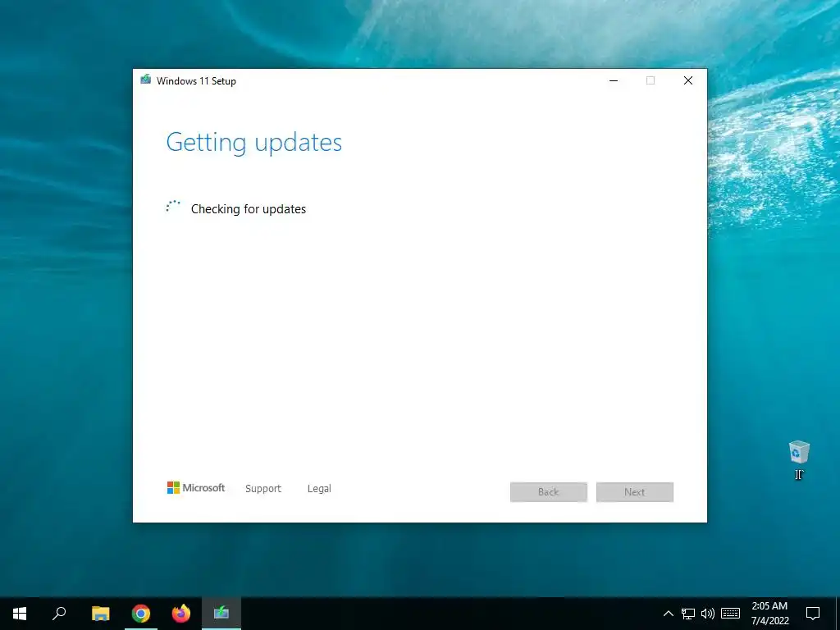Screen dimensions: 840x630
Task: Open clock showing 2:05 AM
Action: (769, 614)
